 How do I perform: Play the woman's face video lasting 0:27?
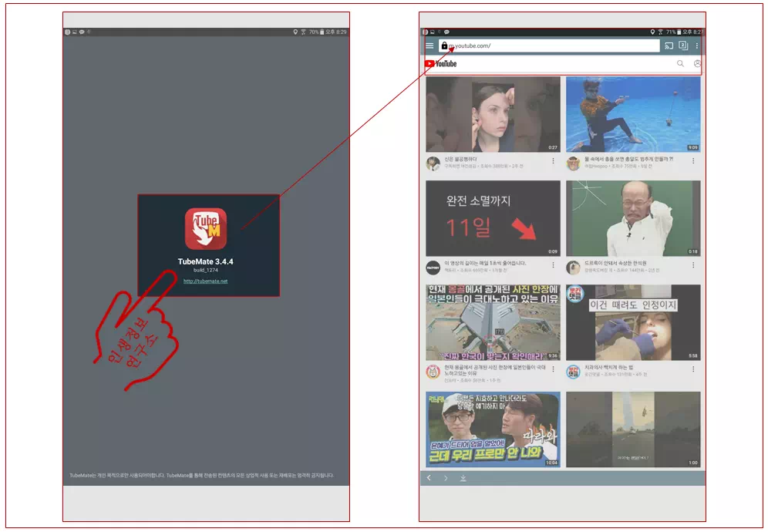[493, 114]
